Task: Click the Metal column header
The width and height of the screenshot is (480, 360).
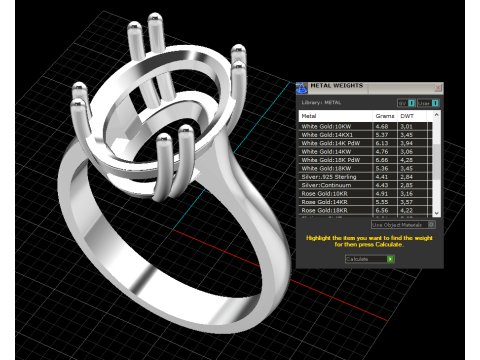Action: [x=335, y=116]
